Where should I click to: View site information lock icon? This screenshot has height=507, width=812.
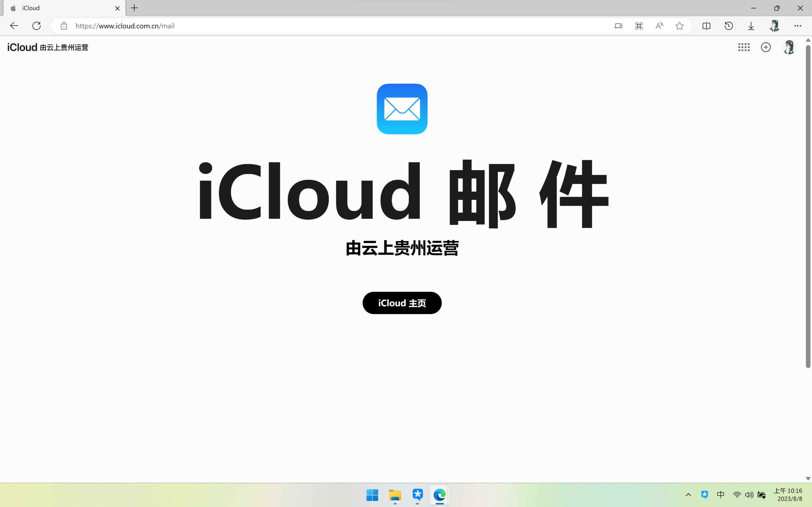pyautogui.click(x=64, y=26)
